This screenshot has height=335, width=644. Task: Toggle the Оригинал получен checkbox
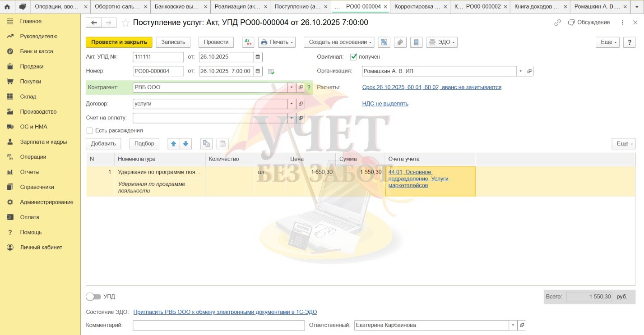(354, 57)
